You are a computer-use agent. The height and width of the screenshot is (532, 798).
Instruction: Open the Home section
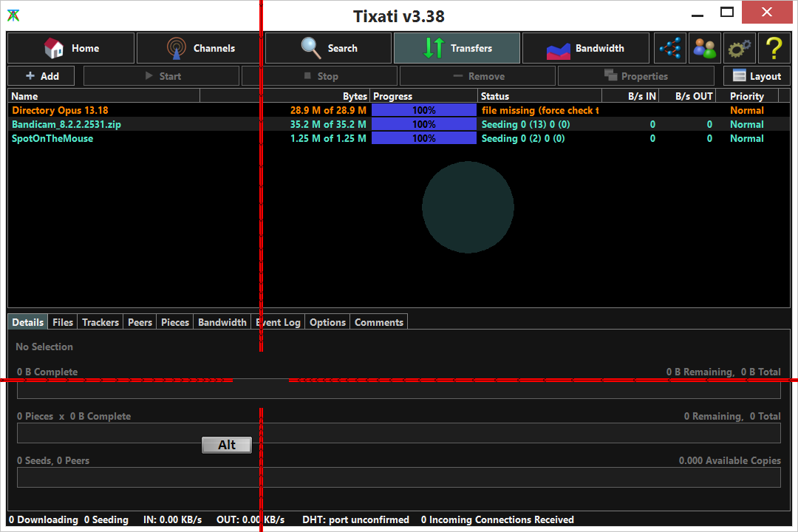pyautogui.click(x=71, y=48)
